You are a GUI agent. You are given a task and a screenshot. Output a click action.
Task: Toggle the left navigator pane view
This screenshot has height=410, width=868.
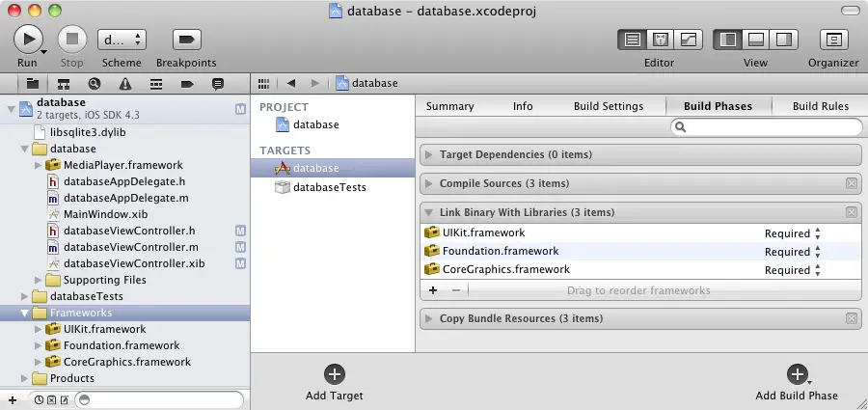pyautogui.click(x=729, y=40)
